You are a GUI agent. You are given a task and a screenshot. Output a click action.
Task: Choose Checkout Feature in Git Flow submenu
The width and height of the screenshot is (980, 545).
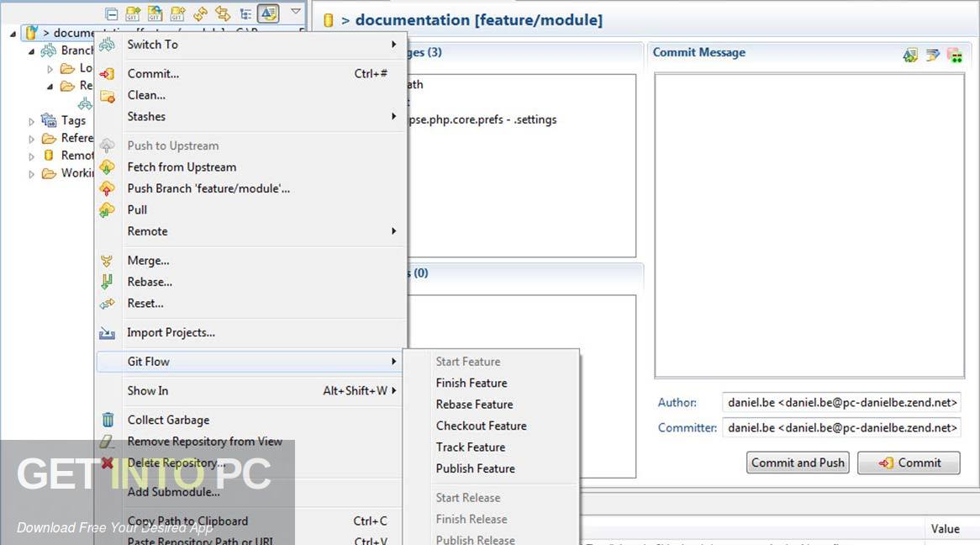click(x=491, y=426)
